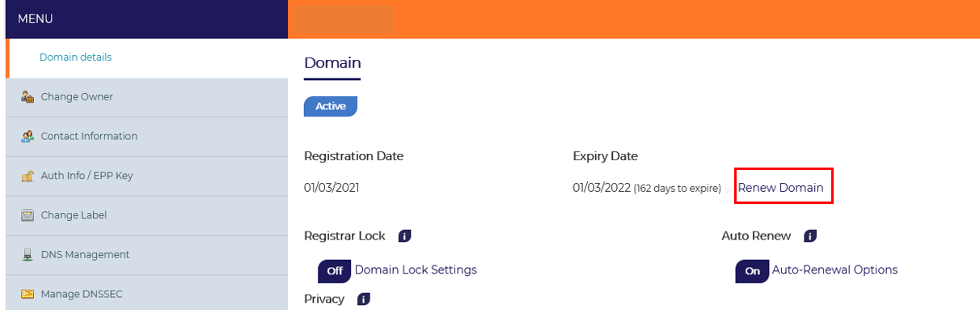Click the Change Label icon
Image resolution: width=980 pixels, height=310 pixels.
click(27, 215)
